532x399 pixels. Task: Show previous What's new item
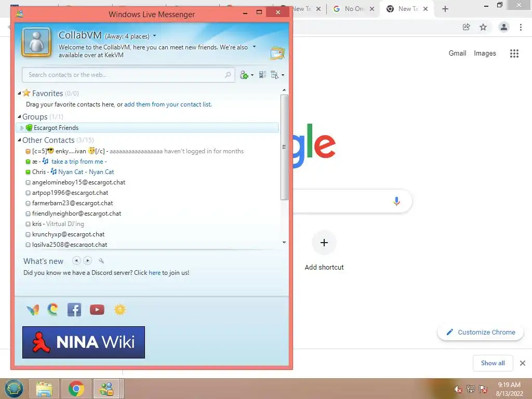click(77, 261)
